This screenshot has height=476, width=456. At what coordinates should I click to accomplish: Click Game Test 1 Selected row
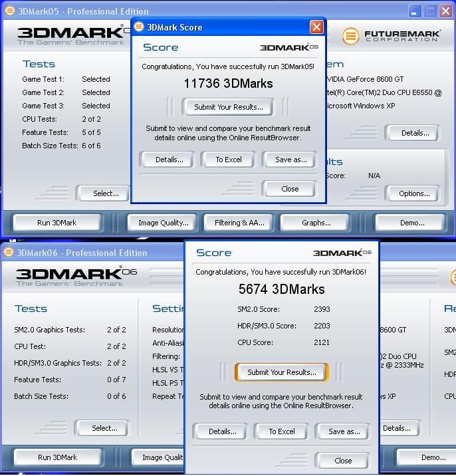pos(66,79)
